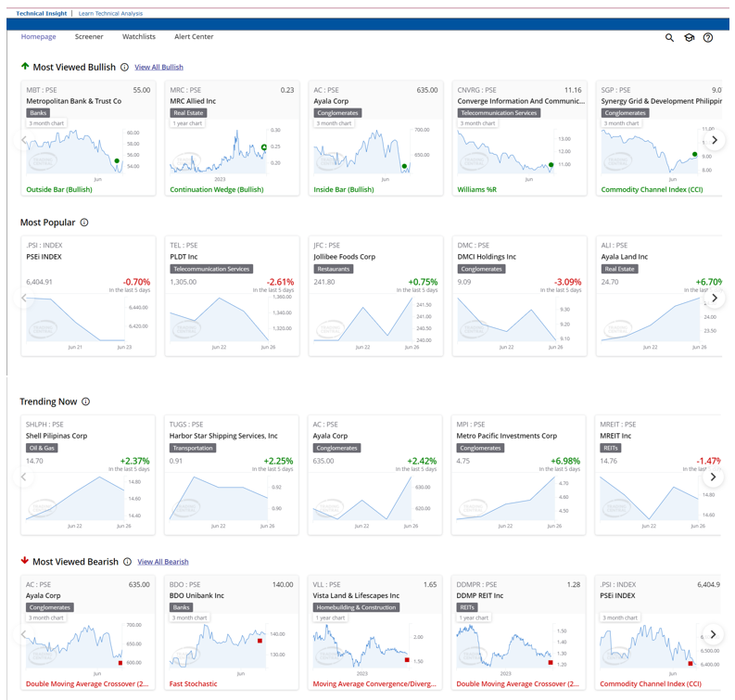Open Shell Pilipinas Corp trending chart

tap(75, 498)
